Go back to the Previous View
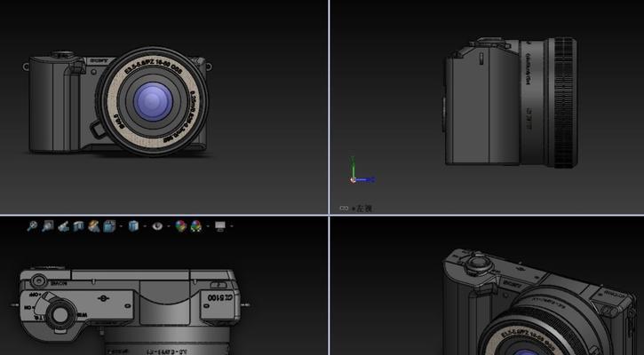This screenshot has width=644, height=355. point(63,226)
